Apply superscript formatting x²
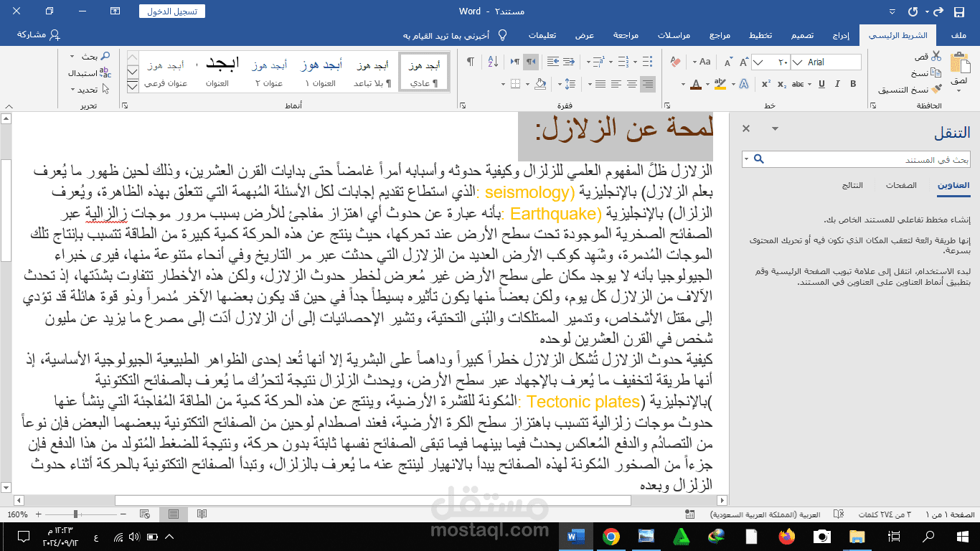This screenshot has height=551, width=980. 766,84
